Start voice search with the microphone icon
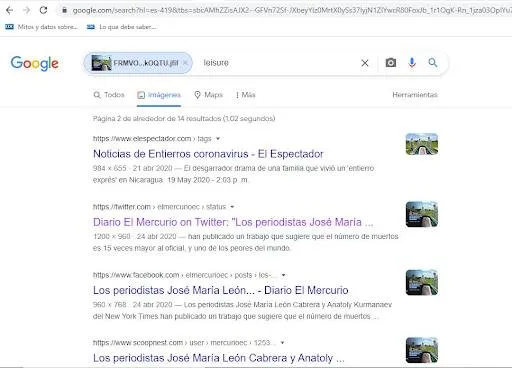The width and height of the screenshot is (512, 368). (x=412, y=63)
